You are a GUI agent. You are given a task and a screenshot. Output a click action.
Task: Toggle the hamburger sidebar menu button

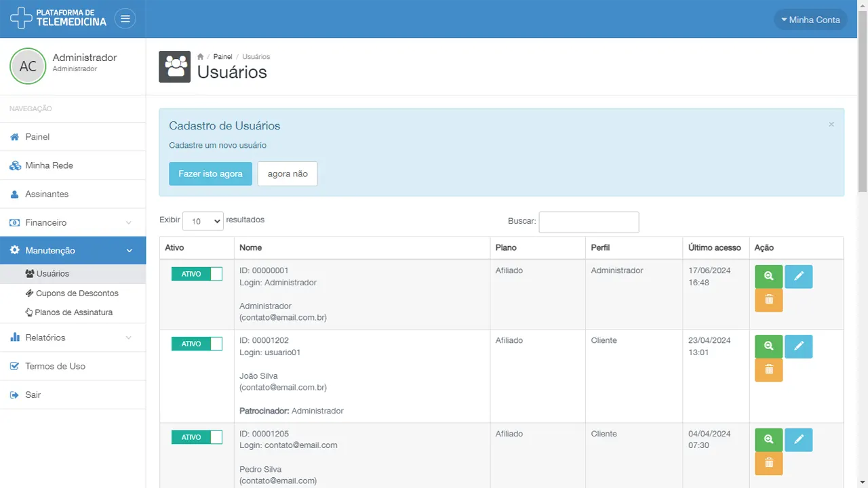pos(125,19)
